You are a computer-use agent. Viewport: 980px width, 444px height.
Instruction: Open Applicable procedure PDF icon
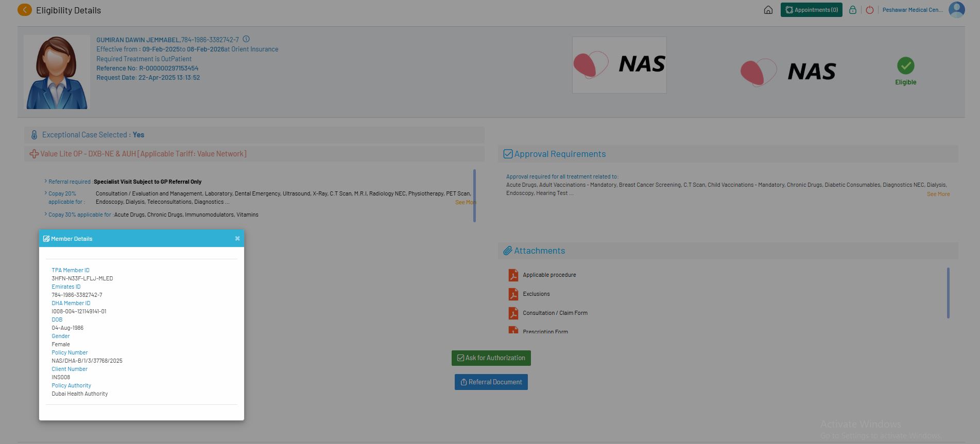coord(513,275)
